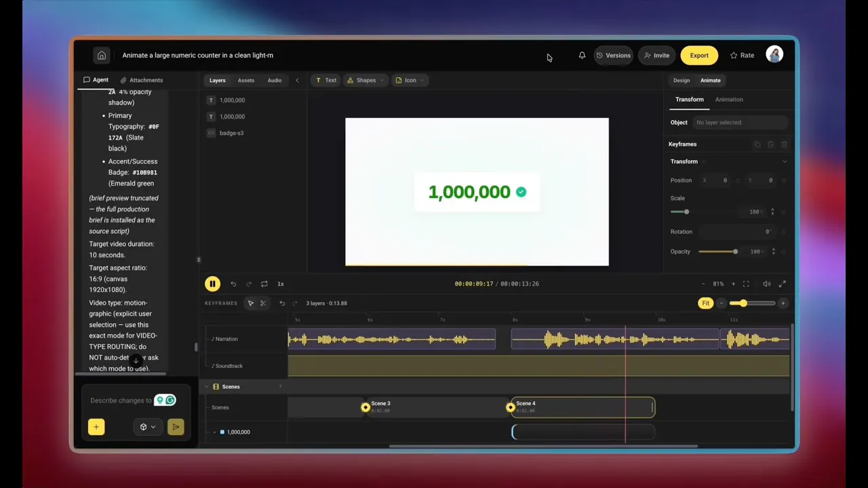Open the Versions history
This screenshot has width=868, height=488.
pos(614,56)
